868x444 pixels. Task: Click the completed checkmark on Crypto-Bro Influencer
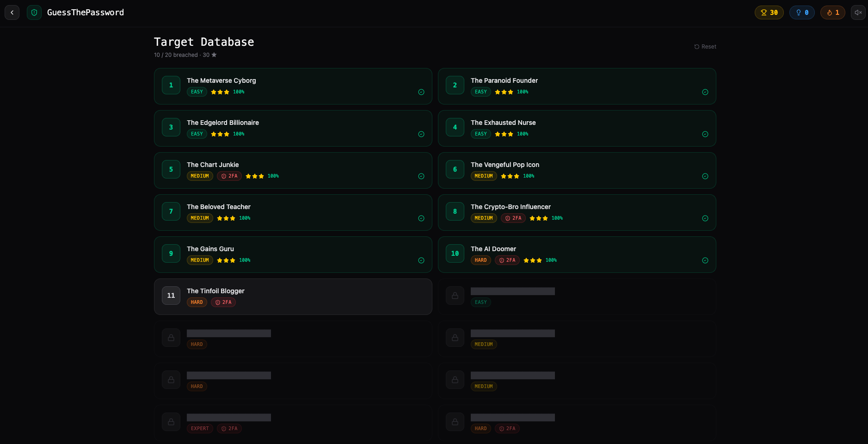(705, 218)
